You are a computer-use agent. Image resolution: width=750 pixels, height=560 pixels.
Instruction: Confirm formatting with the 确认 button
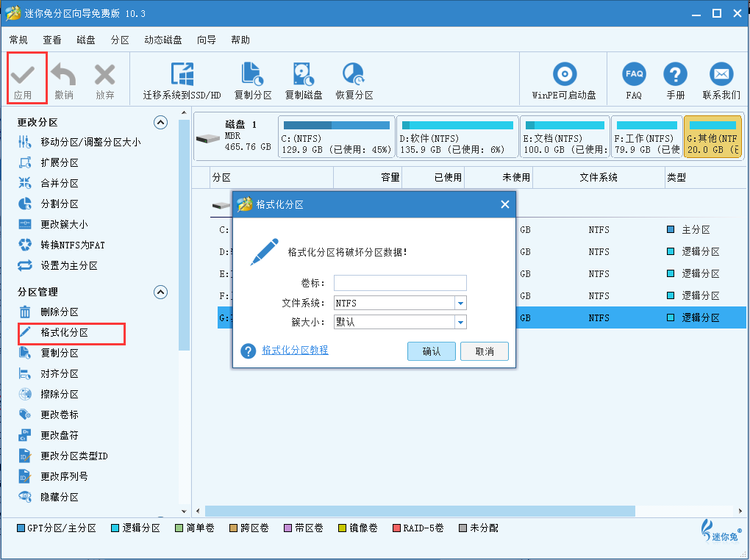(432, 351)
